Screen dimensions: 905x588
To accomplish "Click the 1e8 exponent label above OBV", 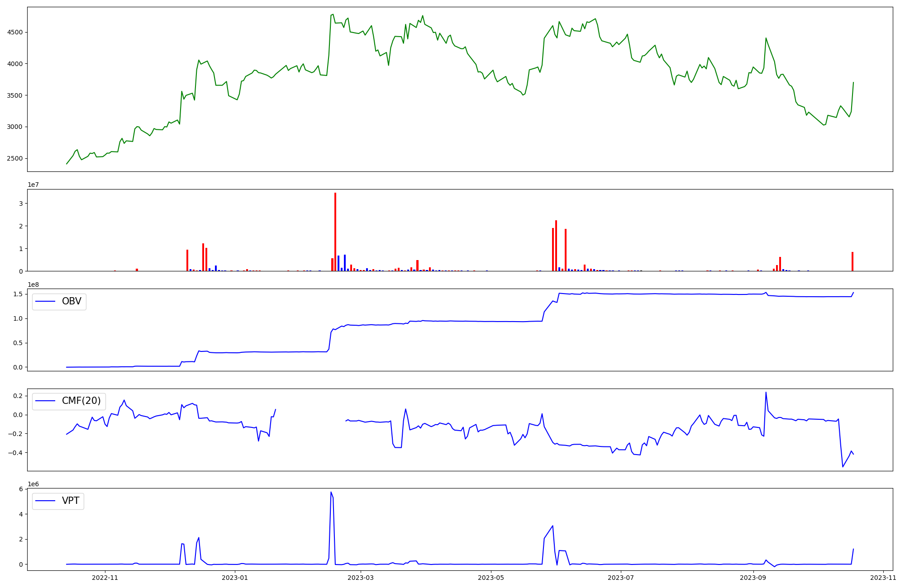I will tap(33, 285).
